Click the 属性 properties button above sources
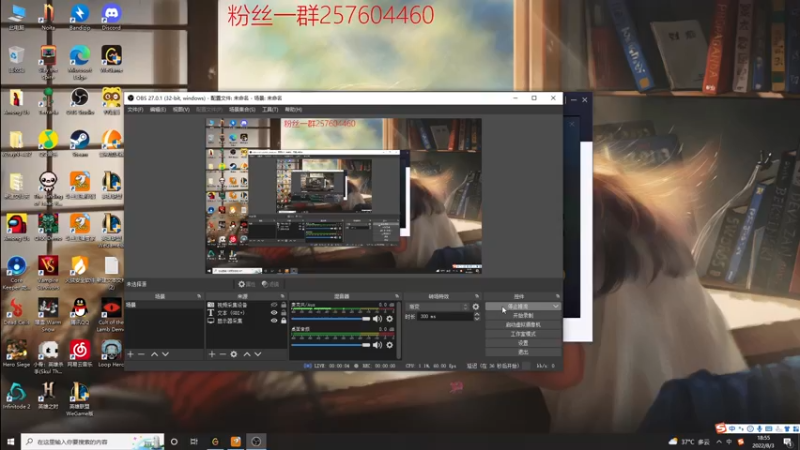This screenshot has width=800, height=450. click(x=247, y=284)
